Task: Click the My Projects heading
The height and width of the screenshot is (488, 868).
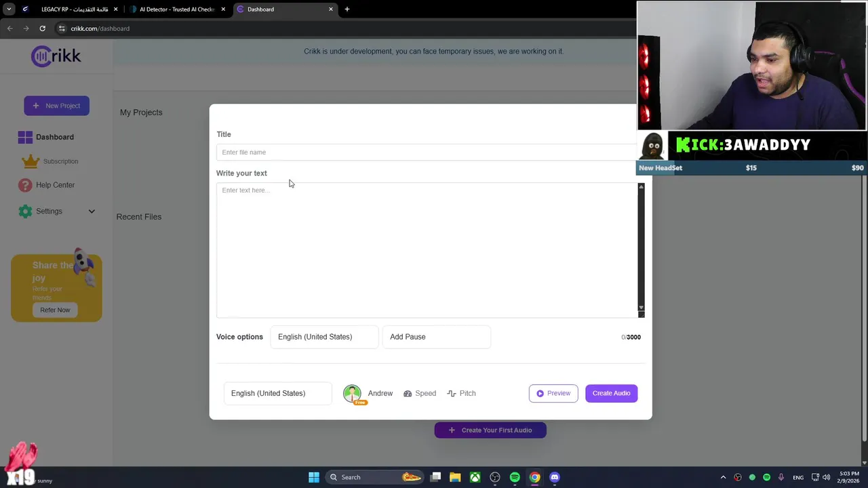Action: [x=141, y=113]
